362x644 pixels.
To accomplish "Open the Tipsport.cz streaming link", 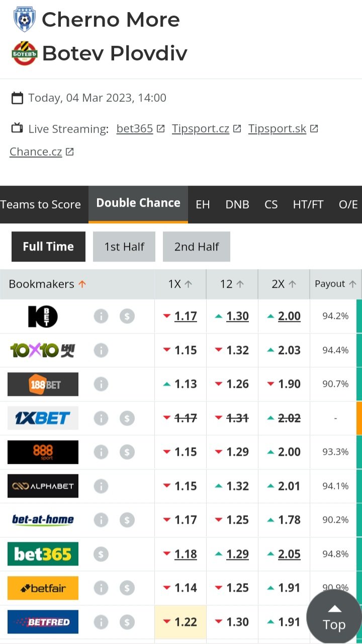I will [201, 129].
